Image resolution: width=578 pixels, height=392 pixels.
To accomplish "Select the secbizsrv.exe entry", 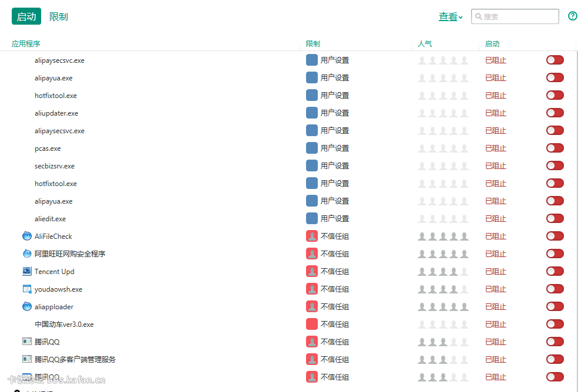I will click(x=55, y=166).
